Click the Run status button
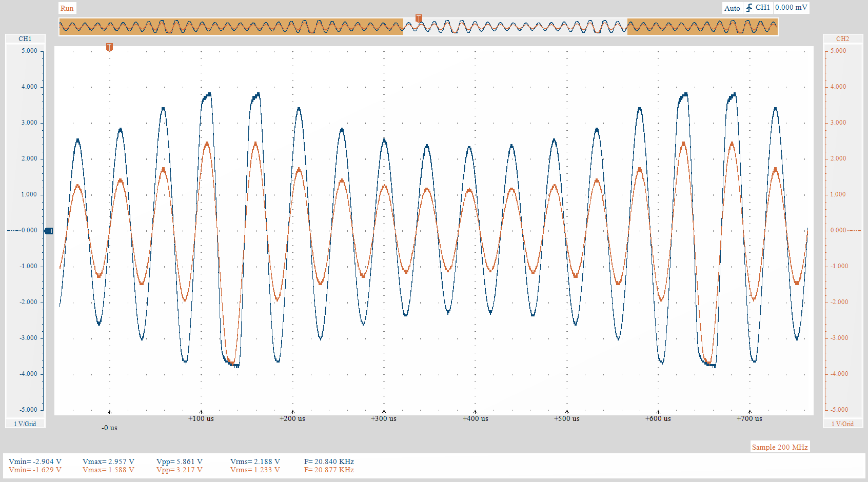Screen dimensions: 868x482 coord(67,8)
